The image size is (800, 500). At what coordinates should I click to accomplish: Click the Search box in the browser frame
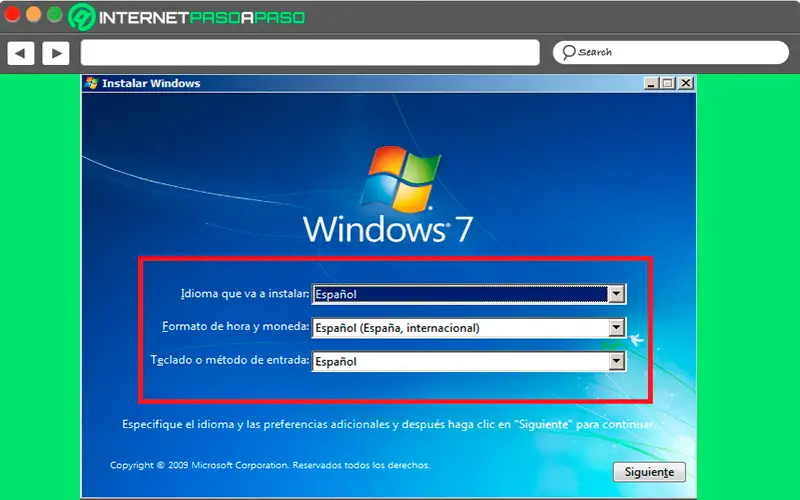671,53
